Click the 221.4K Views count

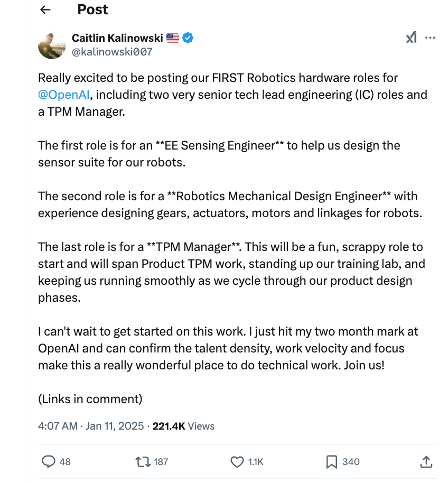[x=183, y=426]
